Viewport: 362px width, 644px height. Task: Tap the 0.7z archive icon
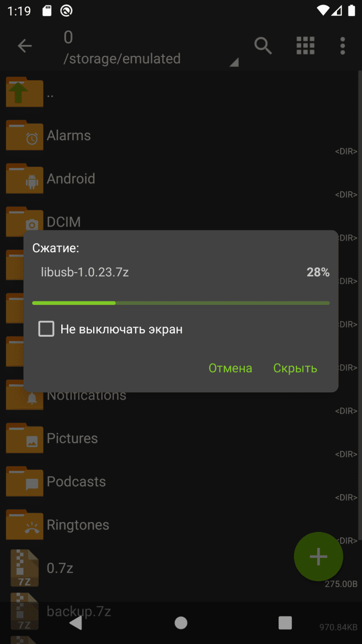[25, 568]
